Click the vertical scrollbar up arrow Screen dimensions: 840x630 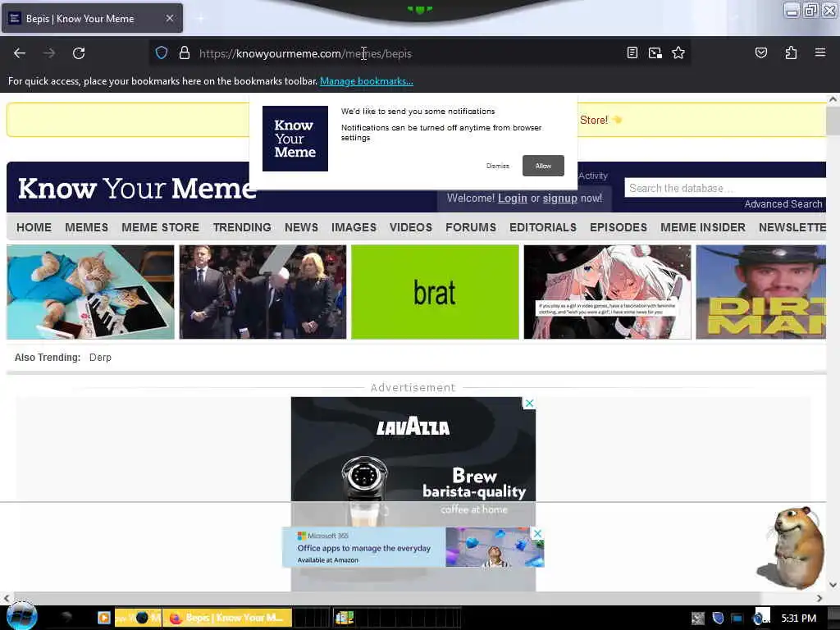point(833,99)
